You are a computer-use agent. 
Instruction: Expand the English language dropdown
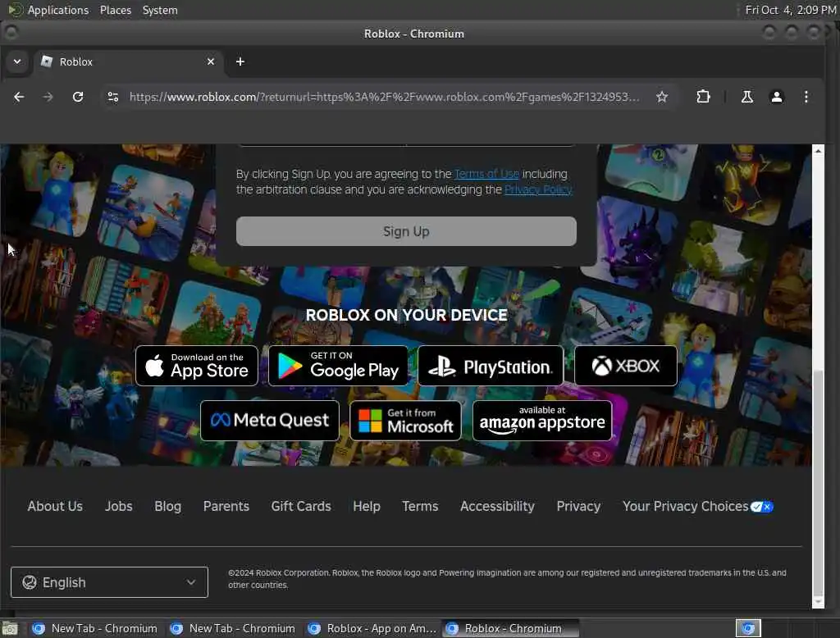pyautogui.click(x=109, y=582)
